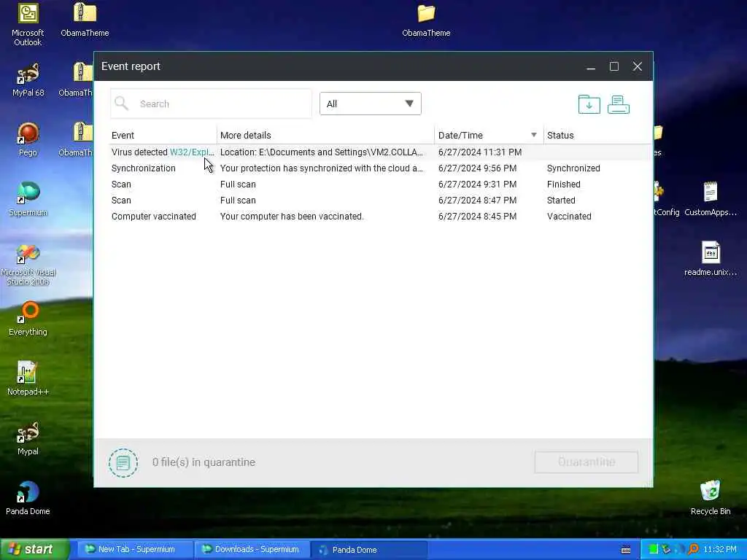Click the safely remove hardware tray icon

click(x=667, y=550)
